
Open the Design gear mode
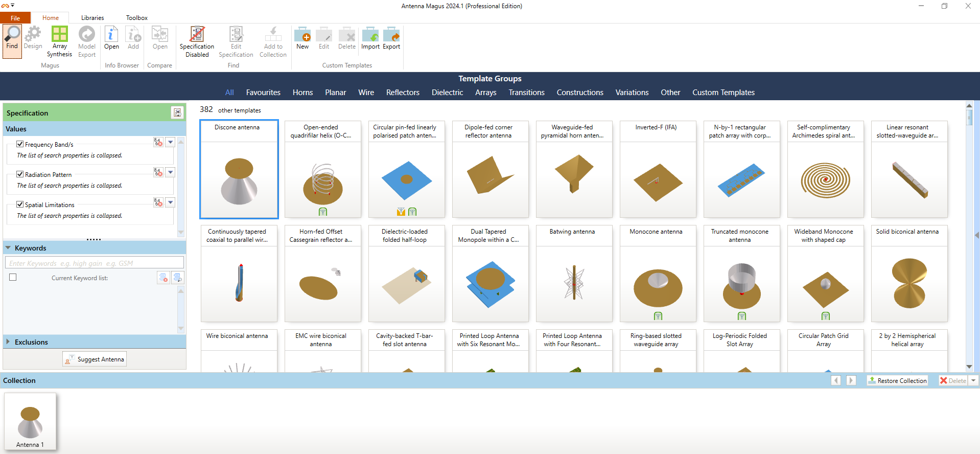pyautogui.click(x=33, y=38)
